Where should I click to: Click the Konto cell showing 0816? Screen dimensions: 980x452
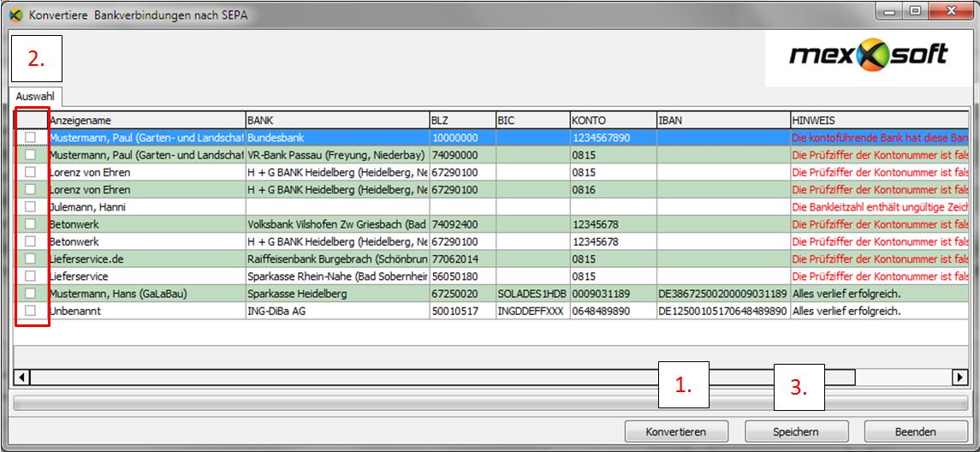tap(613, 189)
